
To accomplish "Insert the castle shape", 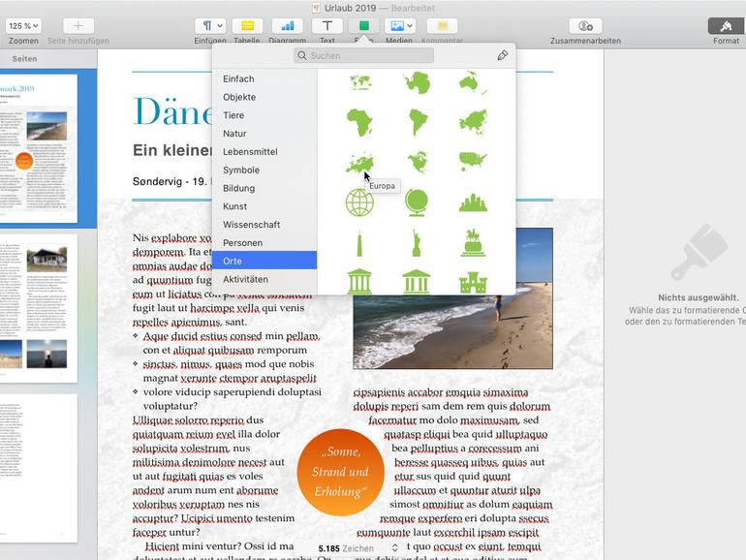I will pos(473,282).
